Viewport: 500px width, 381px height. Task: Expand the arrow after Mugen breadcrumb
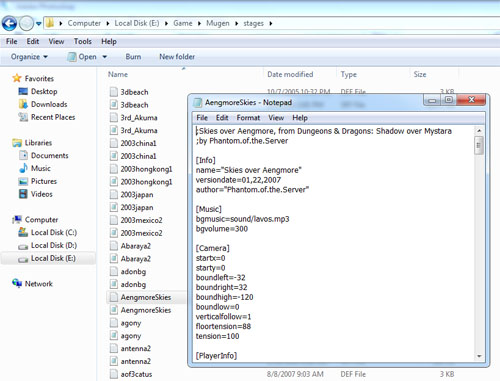[236, 23]
